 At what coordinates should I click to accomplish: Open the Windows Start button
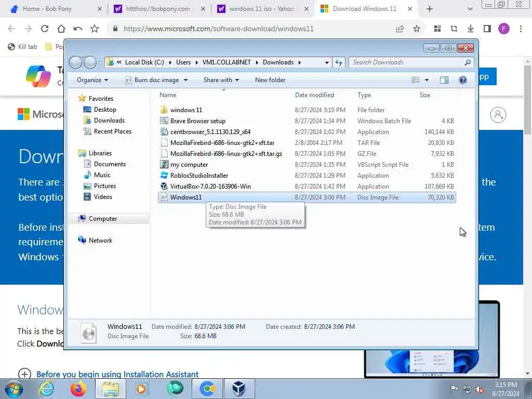(14, 389)
